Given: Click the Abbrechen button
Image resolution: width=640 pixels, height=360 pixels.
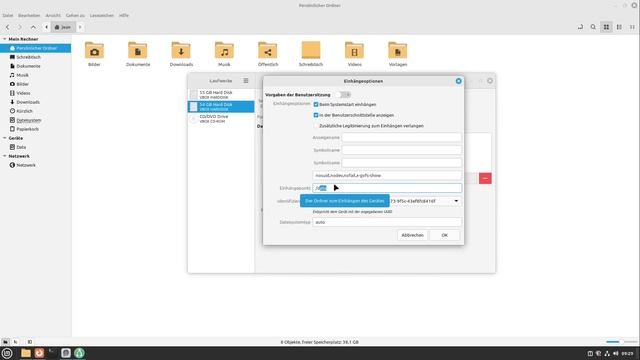Looking at the screenshot, I should click(x=412, y=235).
